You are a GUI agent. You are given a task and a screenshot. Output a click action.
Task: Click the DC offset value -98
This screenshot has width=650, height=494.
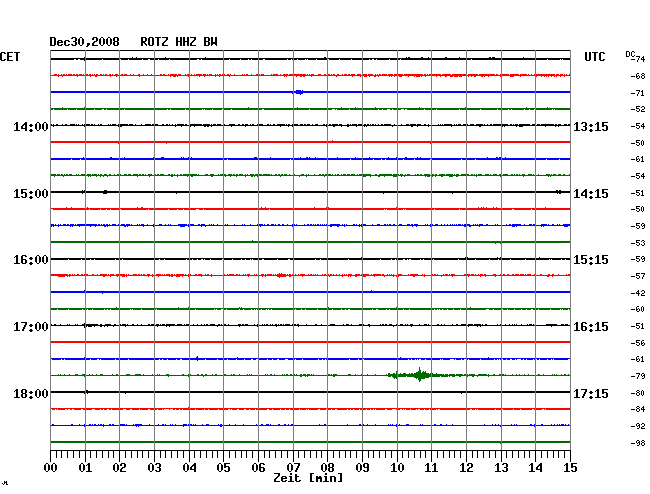[638, 443]
